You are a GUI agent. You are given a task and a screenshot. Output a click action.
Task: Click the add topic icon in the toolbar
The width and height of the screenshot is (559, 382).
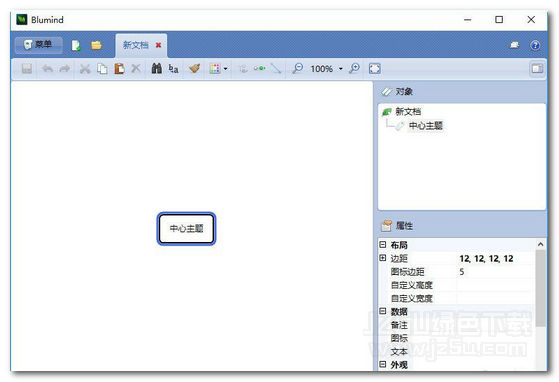(243, 68)
